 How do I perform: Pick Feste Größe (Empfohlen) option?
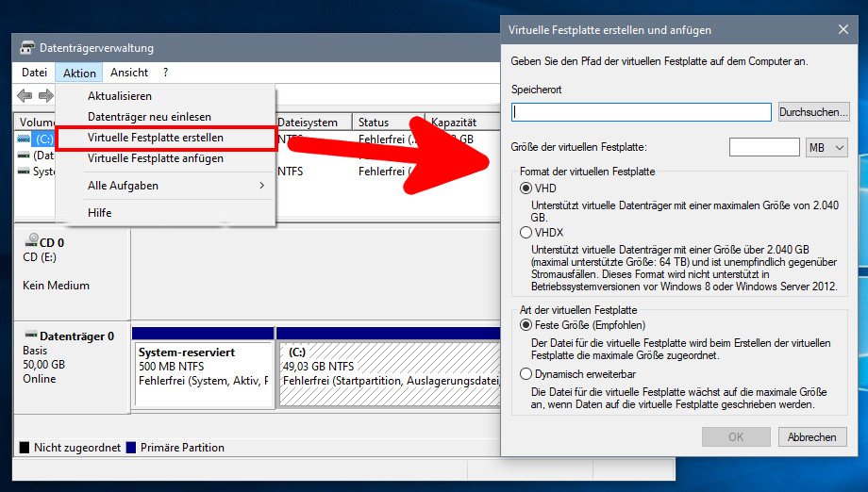[526, 325]
